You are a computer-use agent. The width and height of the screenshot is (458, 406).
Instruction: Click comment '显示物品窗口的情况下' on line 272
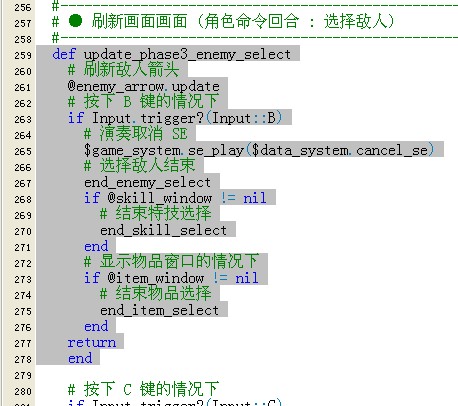[x=171, y=262]
